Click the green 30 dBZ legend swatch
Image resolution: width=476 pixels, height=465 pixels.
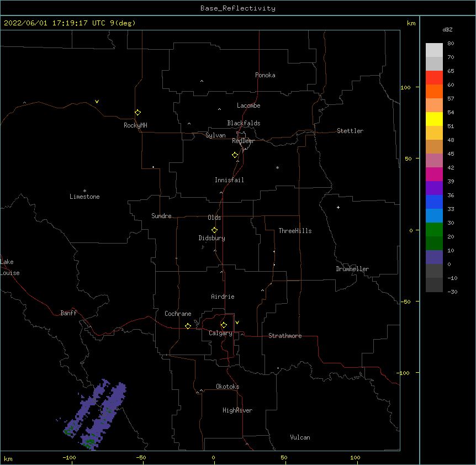tap(434, 230)
